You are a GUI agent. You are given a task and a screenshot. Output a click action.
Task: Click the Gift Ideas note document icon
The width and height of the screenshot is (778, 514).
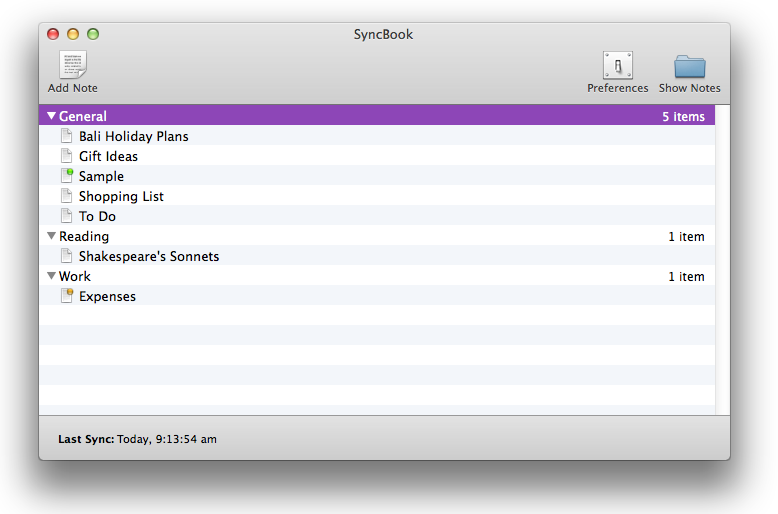pyautogui.click(x=66, y=155)
